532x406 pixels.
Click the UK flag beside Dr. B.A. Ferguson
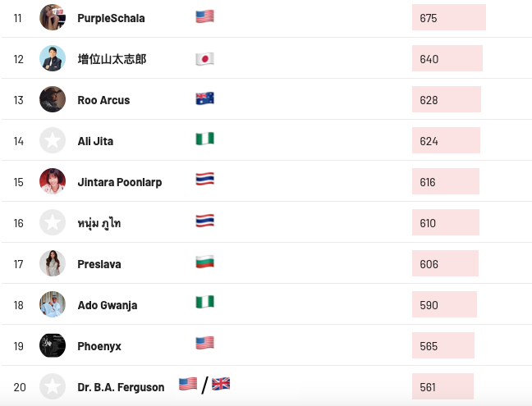click(221, 384)
